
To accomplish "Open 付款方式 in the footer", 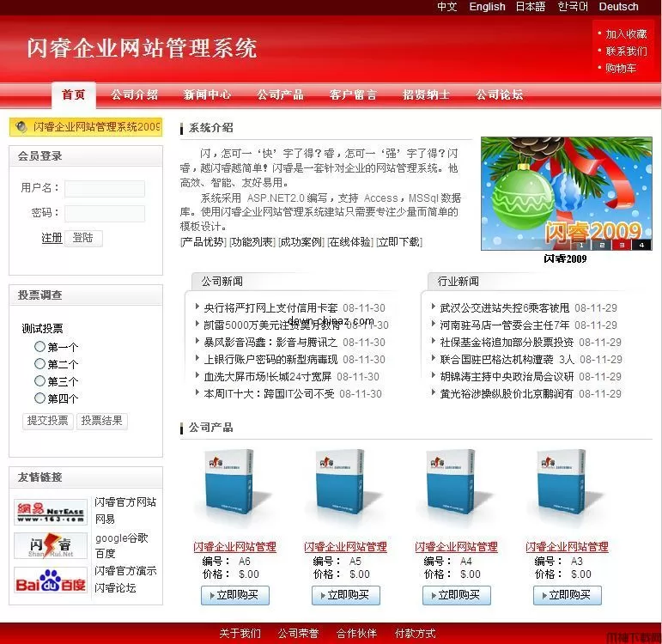I will click(415, 634).
